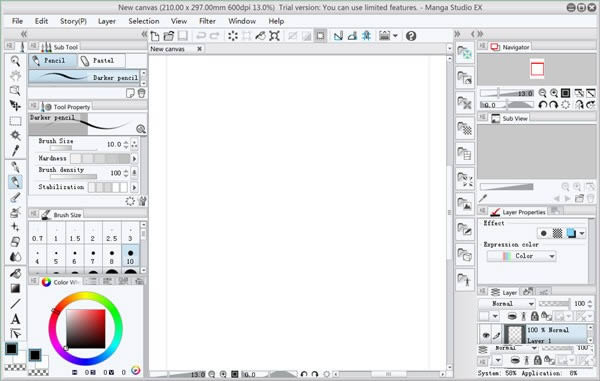Image resolution: width=600 pixels, height=381 pixels.
Task: Select the Auto select magic wand tool
Action: click(15, 135)
